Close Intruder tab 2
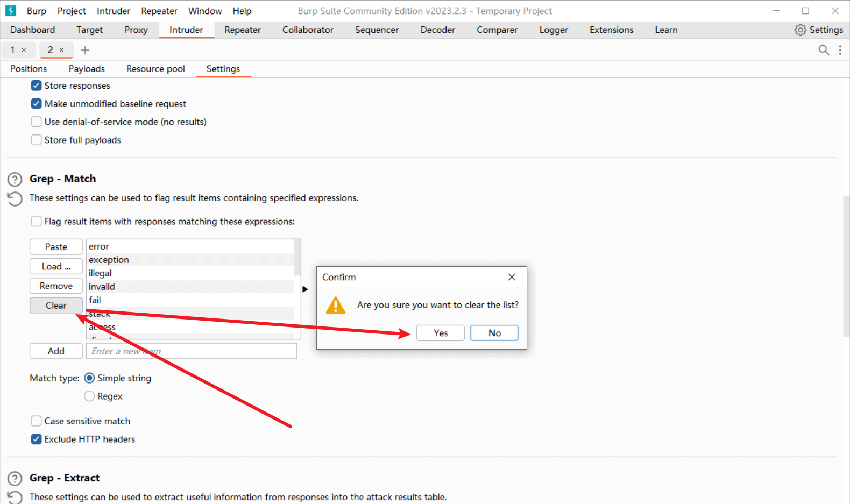Viewport: 850px width, 504px height. [61, 50]
